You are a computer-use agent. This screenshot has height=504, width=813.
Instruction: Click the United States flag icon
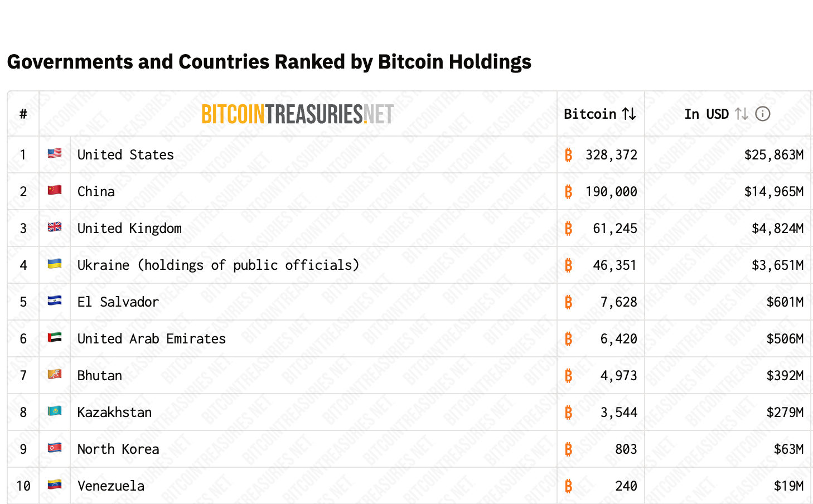coord(55,153)
